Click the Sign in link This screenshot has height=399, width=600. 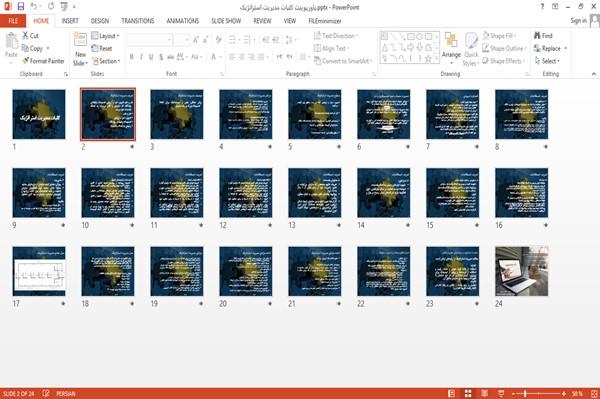point(578,21)
